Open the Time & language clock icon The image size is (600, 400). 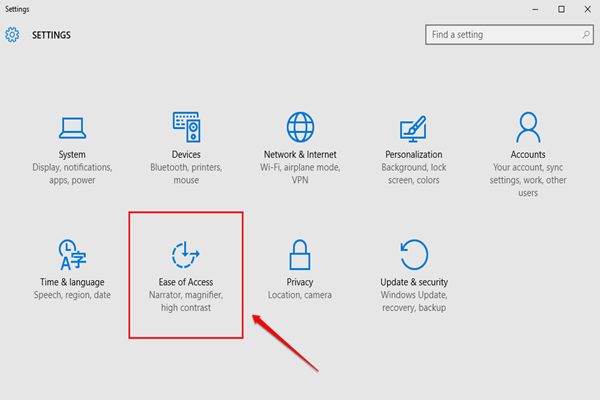point(72,255)
